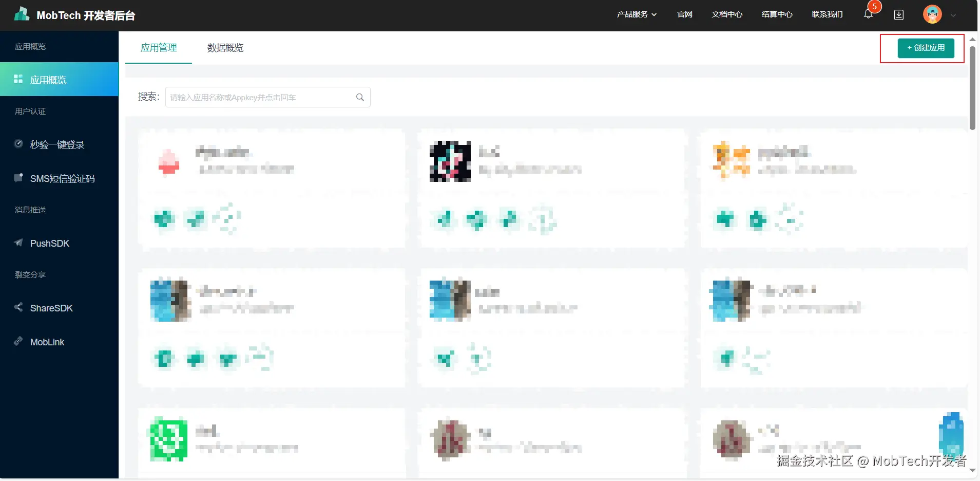
Task: Switch to the 数据概览 tab
Action: [225, 48]
